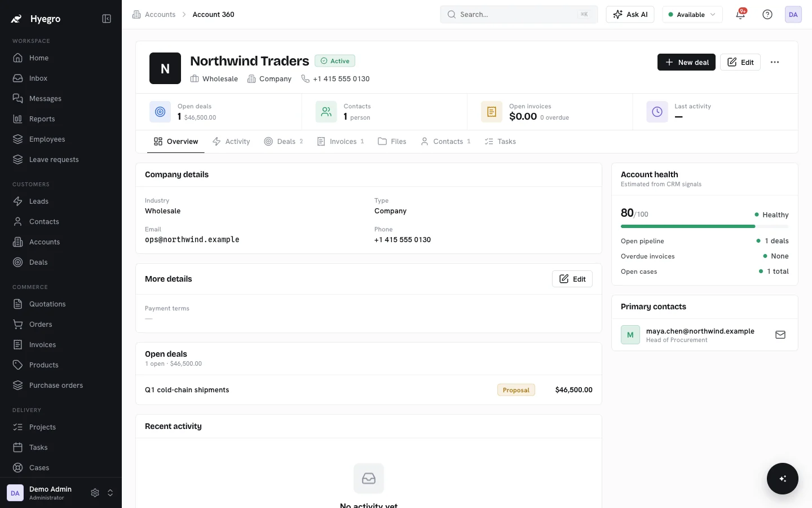Image resolution: width=812 pixels, height=508 pixels.
Task: Open Leave requests in the sidebar
Action: pos(61,159)
